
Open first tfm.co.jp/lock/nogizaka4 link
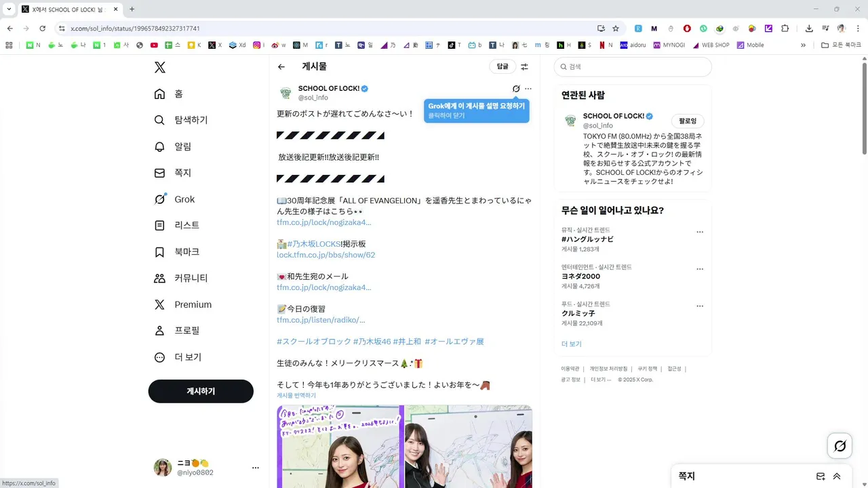(324, 222)
